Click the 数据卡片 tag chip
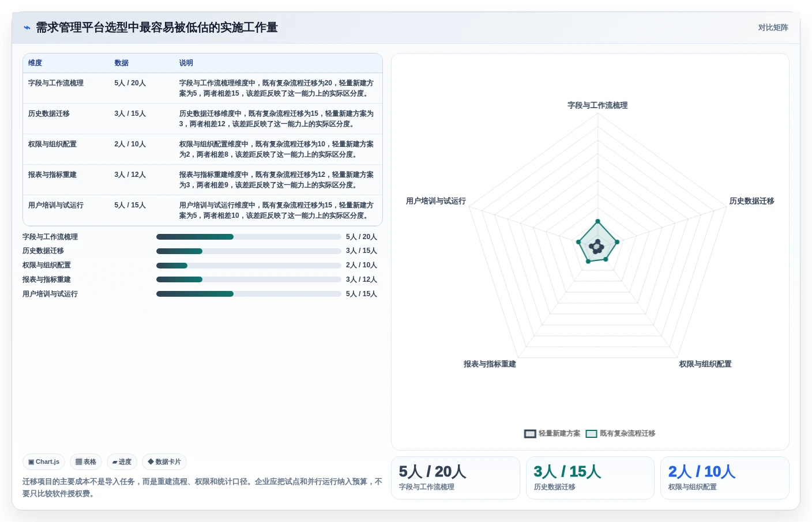The width and height of the screenshot is (812, 522). click(x=164, y=462)
